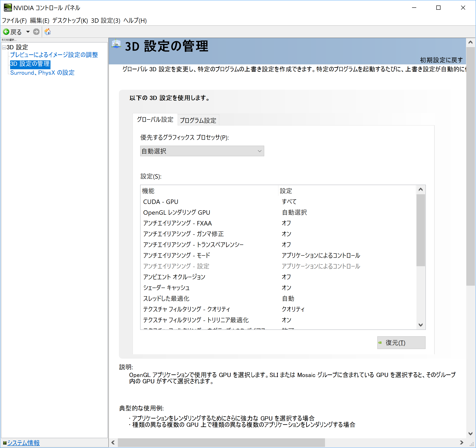Select テクスチャ フィルタリング - トリリニア最適化 row

pos(278,320)
